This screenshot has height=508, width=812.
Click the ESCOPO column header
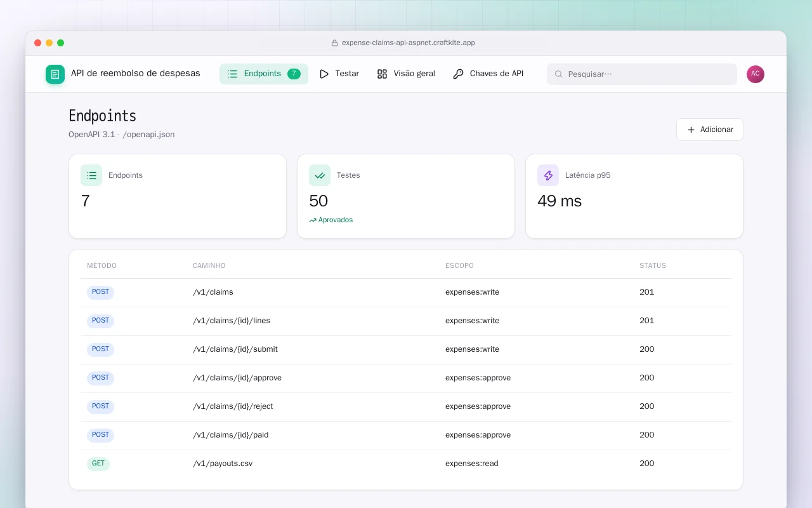click(459, 265)
